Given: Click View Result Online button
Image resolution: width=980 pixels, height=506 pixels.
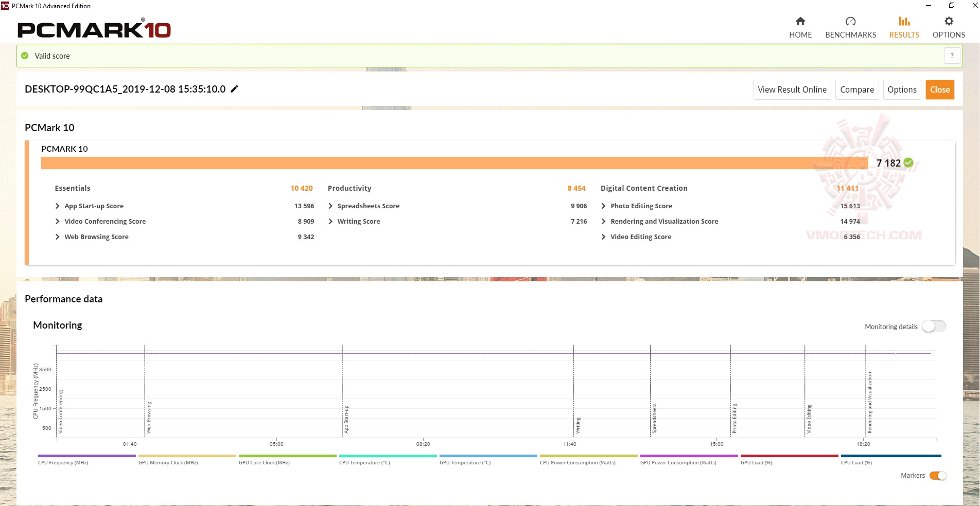Looking at the screenshot, I should [x=792, y=89].
